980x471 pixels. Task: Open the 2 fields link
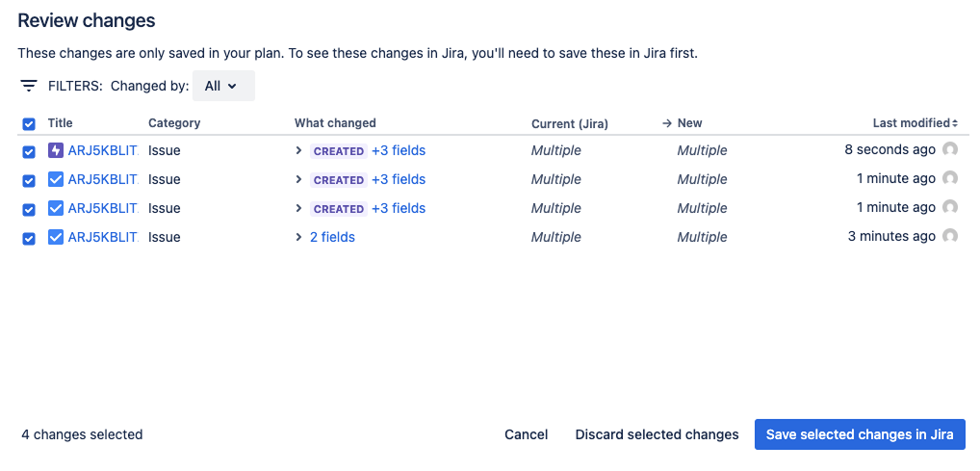332,237
